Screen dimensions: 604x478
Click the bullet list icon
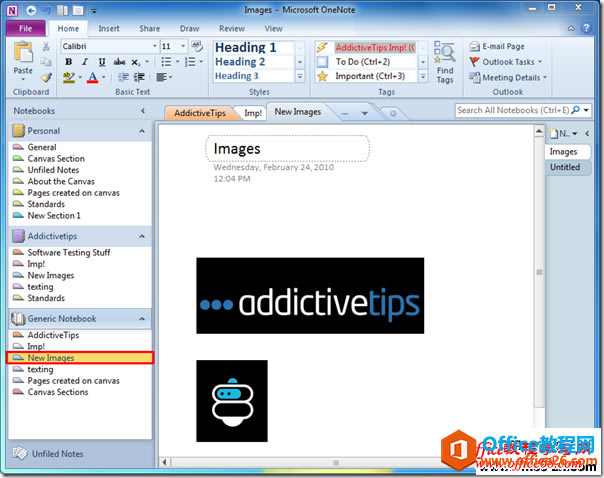click(166, 62)
